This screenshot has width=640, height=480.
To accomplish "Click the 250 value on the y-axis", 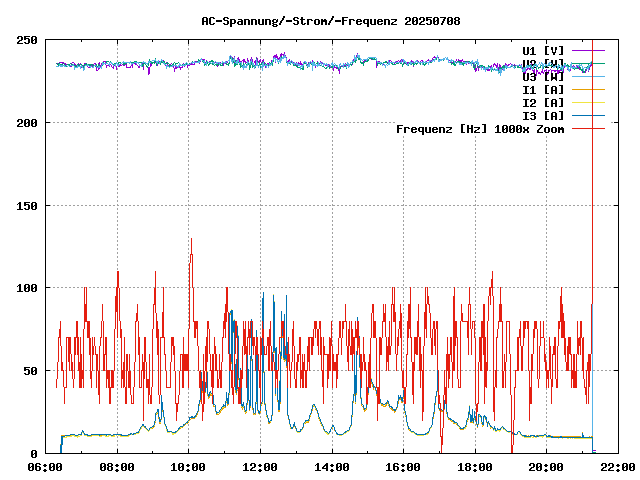I will coord(27,40).
